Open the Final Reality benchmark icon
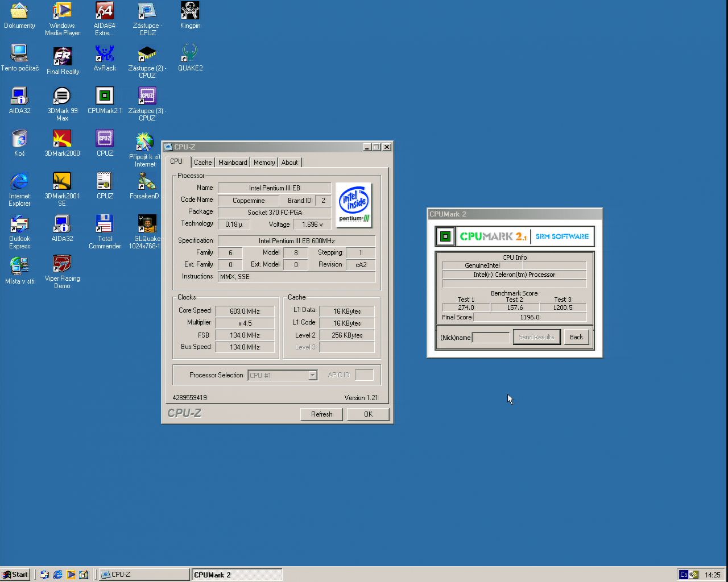 (x=62, y=61)
